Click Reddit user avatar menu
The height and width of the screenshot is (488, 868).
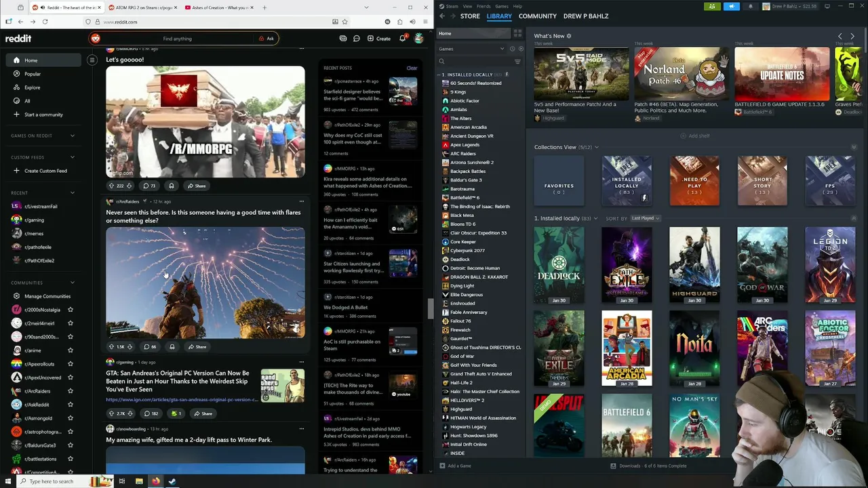point(419,39)
